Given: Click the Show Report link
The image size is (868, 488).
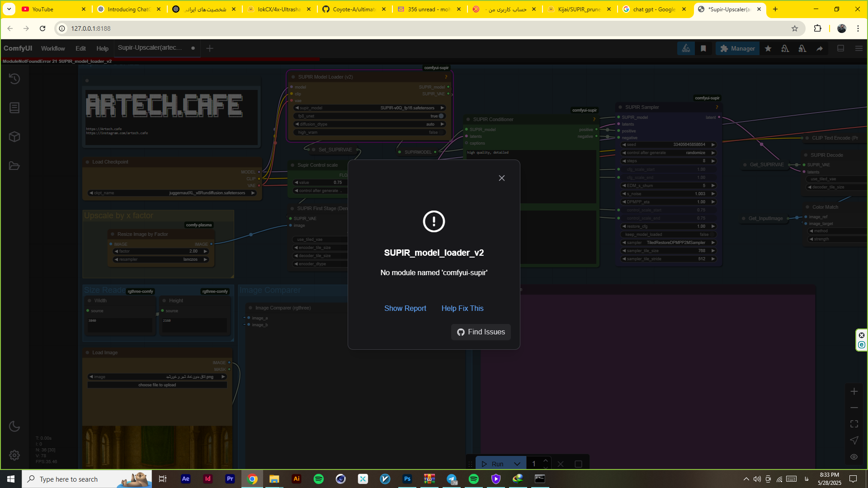Looking at the screenshot, I should [x=405, y=308].
